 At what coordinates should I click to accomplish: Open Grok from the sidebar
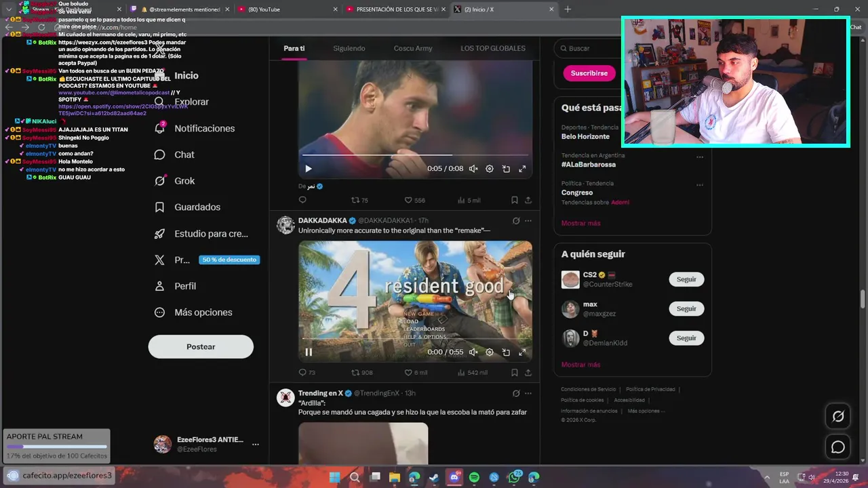(x=174, y=181)
